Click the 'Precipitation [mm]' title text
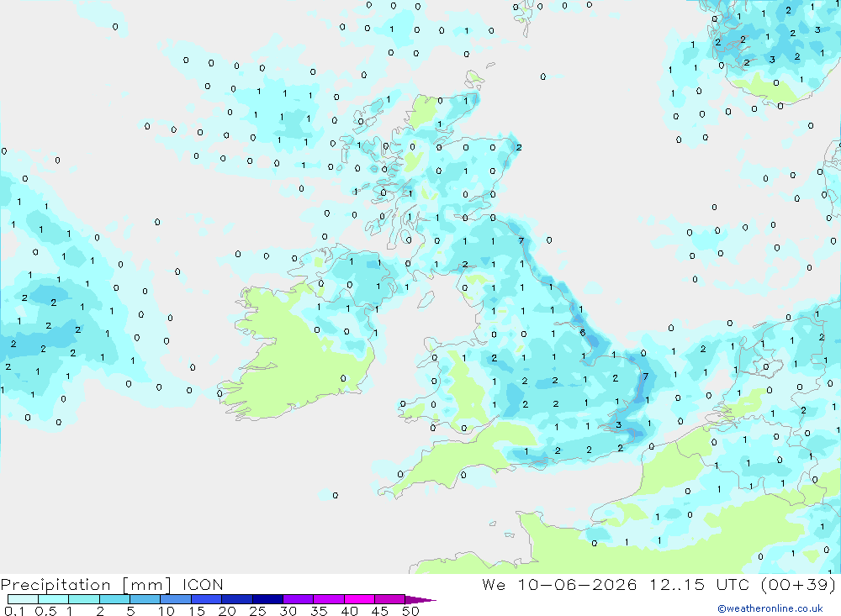Viewport: 841px width, 616px height. pos(86,585)
